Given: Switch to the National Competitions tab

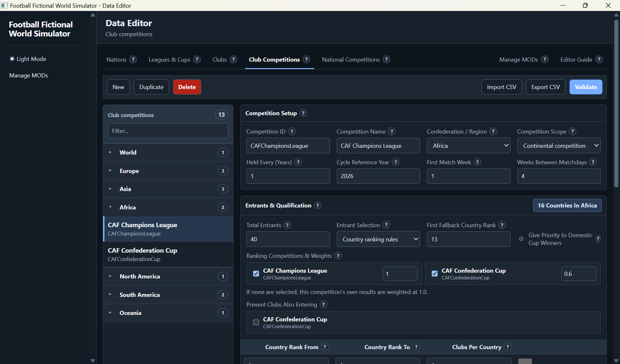Looking at the screenshot, I should click(351, 60).
